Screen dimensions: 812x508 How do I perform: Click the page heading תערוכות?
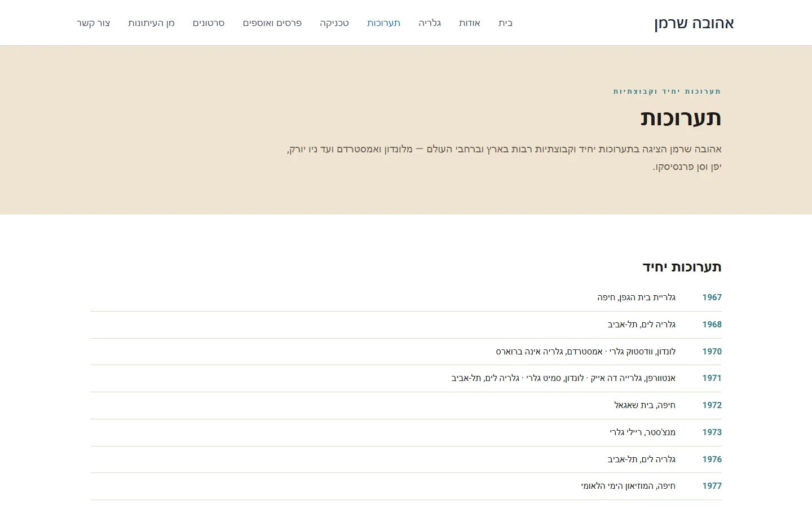(681, 118)
